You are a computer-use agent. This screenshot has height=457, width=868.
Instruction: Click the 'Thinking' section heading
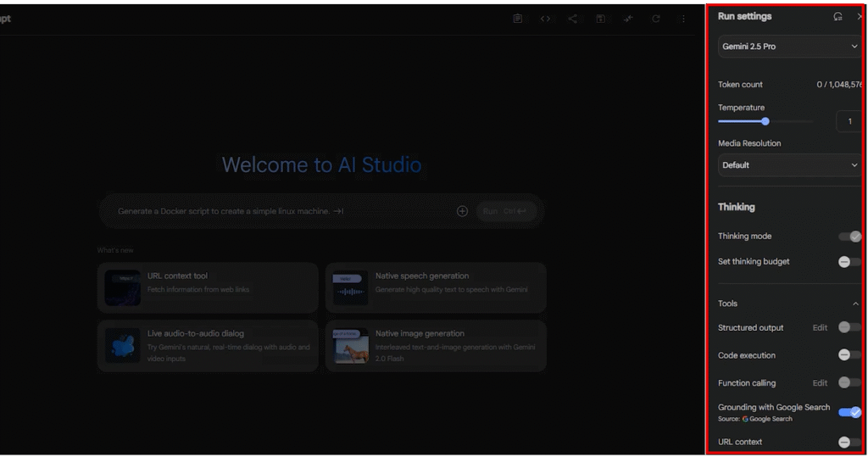[x=737, y=207]
